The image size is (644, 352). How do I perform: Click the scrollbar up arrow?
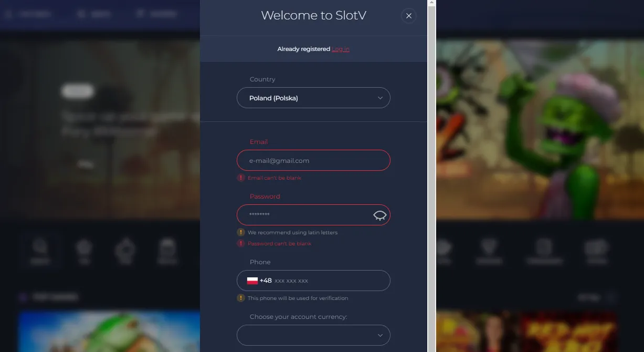coord(432,3)
